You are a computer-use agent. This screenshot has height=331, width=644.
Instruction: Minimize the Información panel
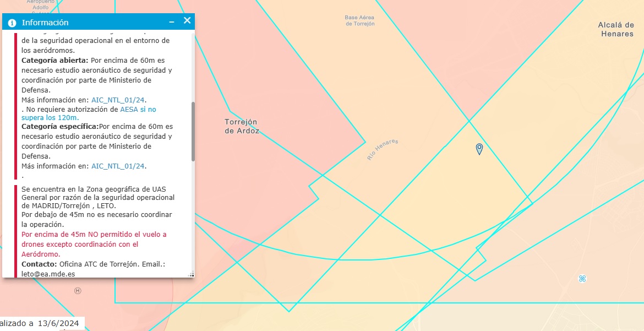click(172, 21)
